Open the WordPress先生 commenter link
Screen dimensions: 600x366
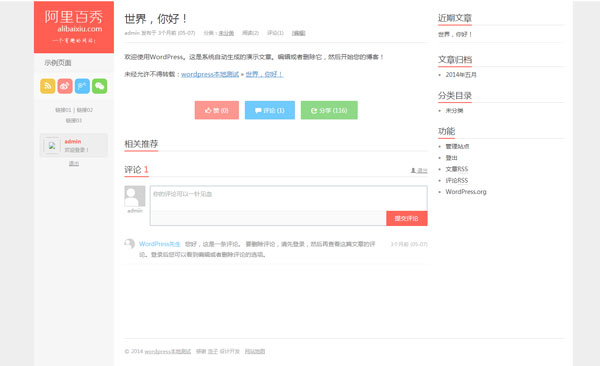pos(160,244)
